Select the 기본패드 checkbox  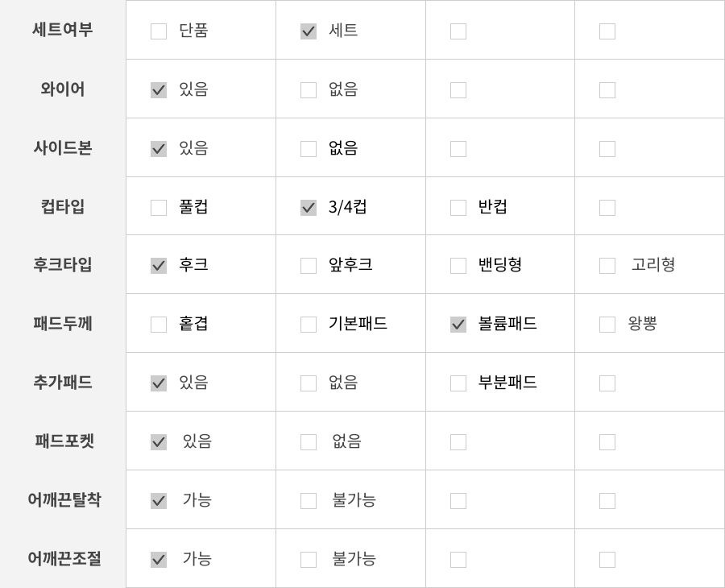[309, 325]
